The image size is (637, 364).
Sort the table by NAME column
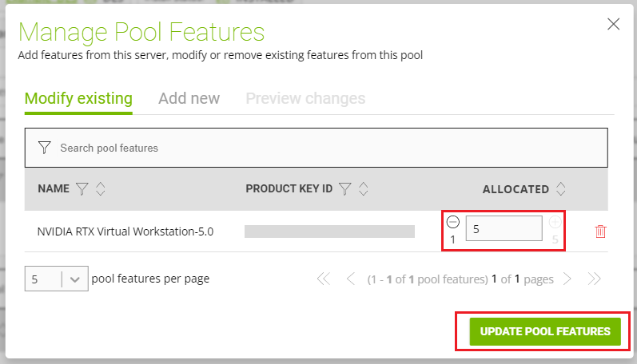click(x=101, y=189)
